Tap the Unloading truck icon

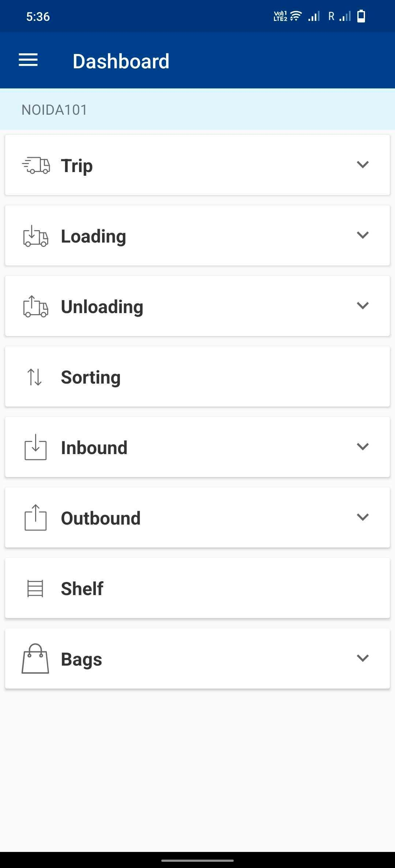click(35, 307)
